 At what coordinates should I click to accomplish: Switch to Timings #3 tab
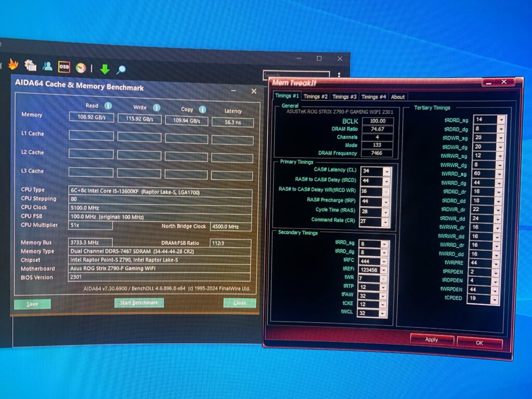pos(344,97)
